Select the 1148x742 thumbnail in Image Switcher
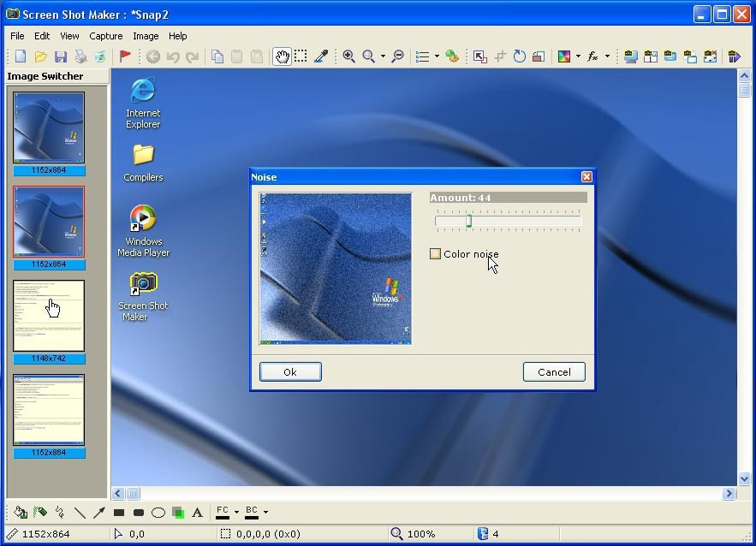Viewport: 756px width, 546px height. (x=49, y=316)
